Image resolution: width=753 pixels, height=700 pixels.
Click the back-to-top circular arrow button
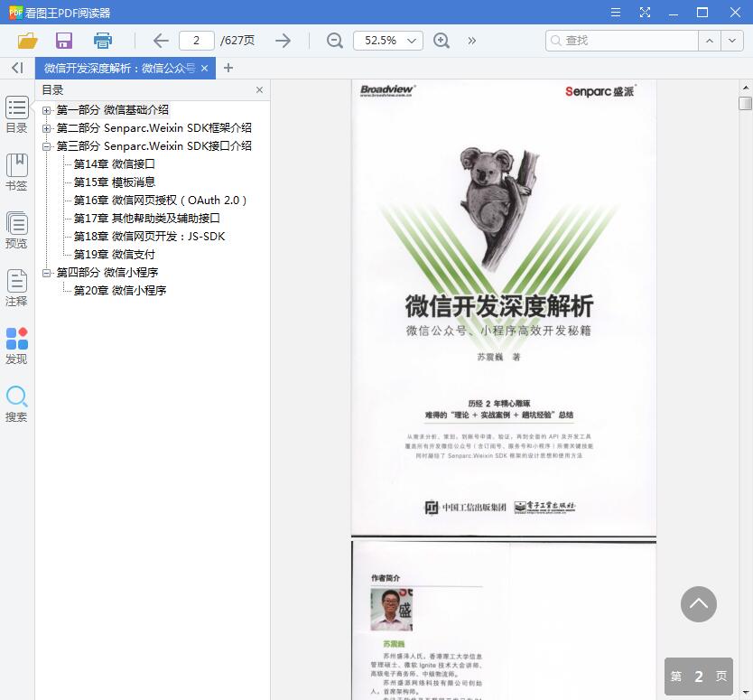(698, 605)
